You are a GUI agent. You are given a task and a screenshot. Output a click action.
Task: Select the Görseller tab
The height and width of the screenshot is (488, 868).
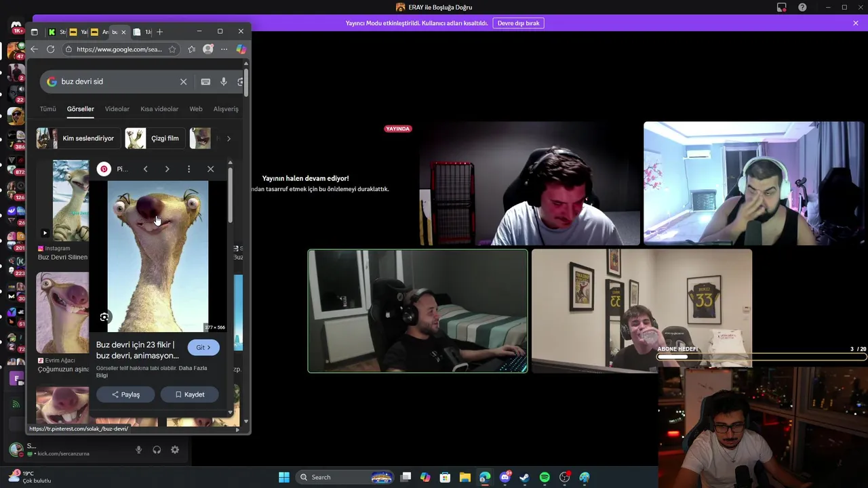(x=80, y=108)
